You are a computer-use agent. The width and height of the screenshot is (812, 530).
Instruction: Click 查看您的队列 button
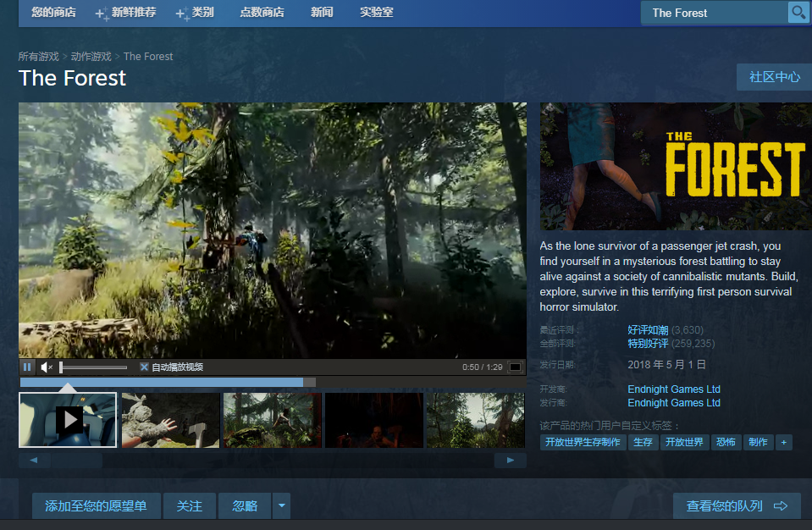(737, 505)
